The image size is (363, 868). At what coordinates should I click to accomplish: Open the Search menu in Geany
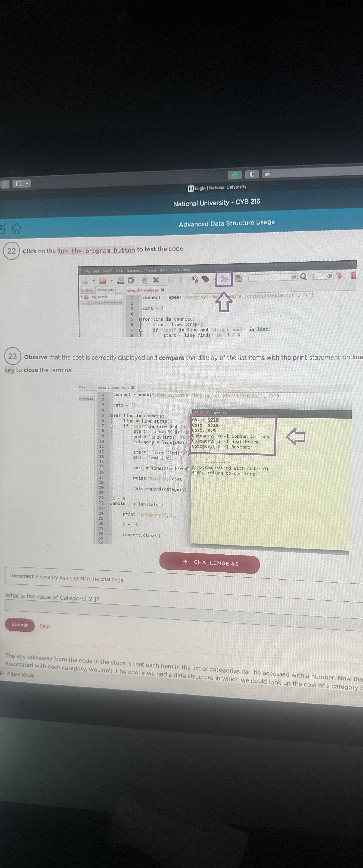pos(107,271)
